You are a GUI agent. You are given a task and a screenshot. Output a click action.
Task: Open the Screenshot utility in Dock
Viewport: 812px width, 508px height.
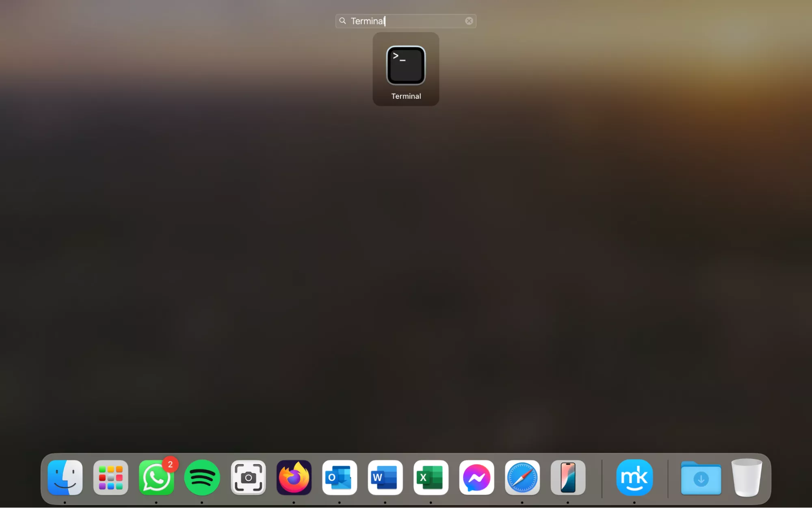tap(248, 478)
